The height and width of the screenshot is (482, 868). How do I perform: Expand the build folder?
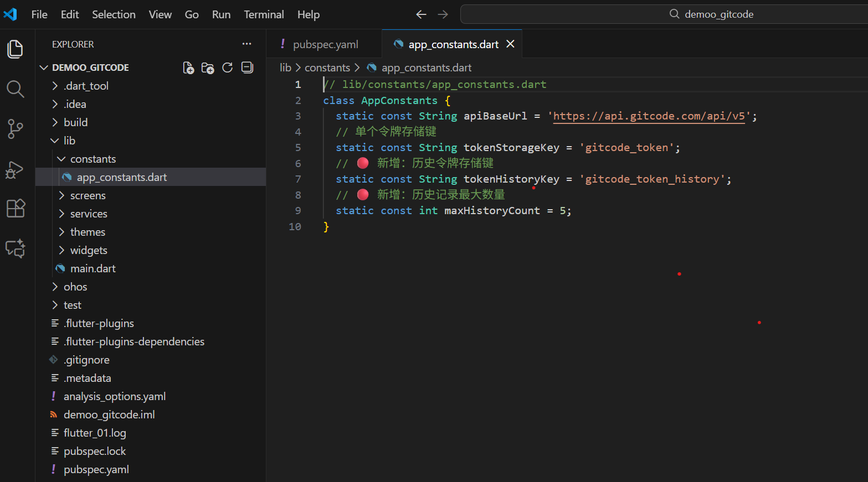(151, 122)
